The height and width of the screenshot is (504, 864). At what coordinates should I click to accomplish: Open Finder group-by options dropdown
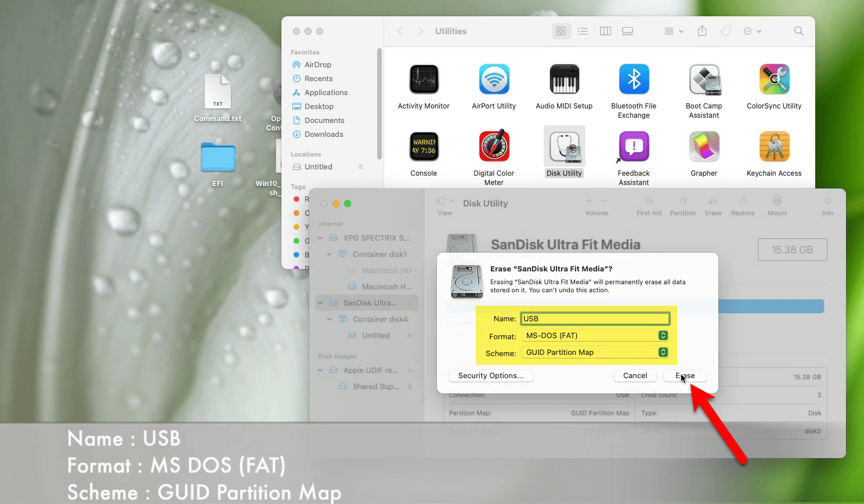click(x=674, y=31)
